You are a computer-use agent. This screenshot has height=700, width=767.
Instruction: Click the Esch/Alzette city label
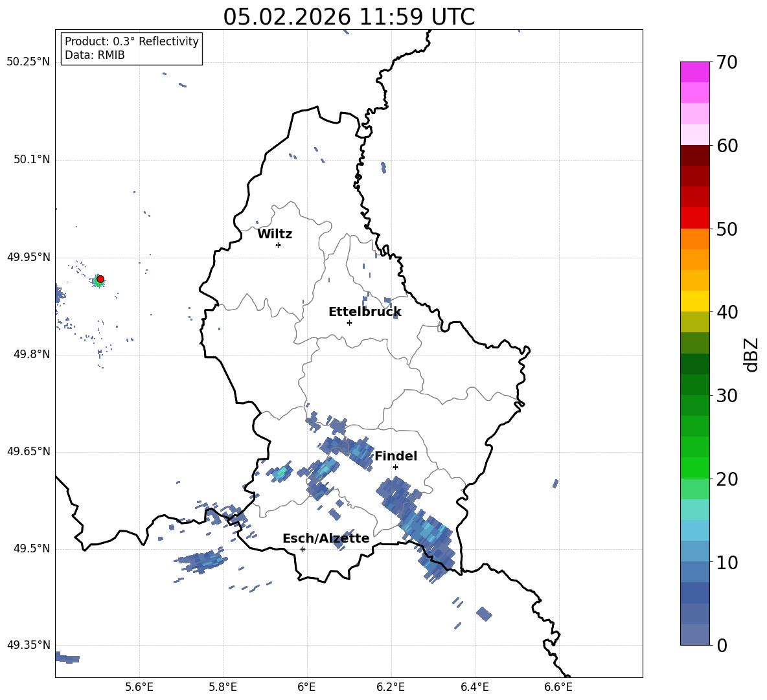click(x=326, y=538)
